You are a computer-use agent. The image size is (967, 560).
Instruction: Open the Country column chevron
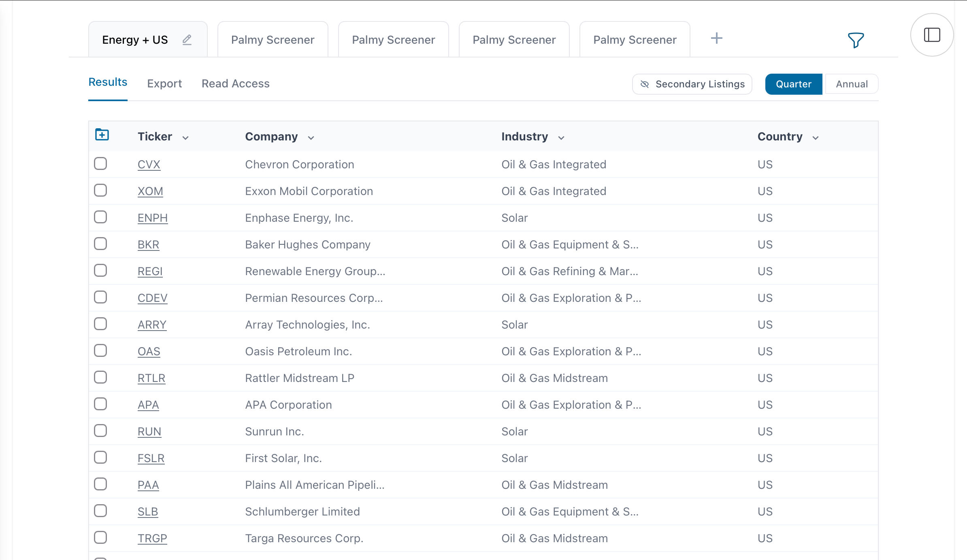tap(816, 138)
